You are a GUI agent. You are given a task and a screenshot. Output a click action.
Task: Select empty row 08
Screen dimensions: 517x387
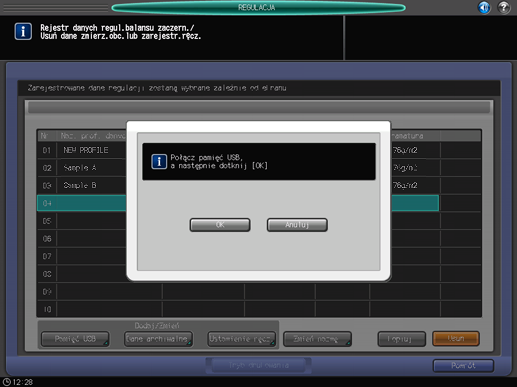pos(259,274)
